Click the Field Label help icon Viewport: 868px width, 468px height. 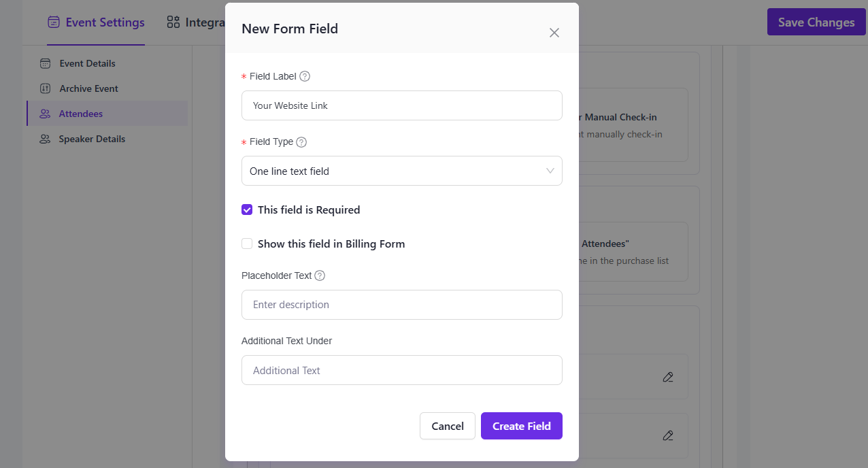[305, 76]
